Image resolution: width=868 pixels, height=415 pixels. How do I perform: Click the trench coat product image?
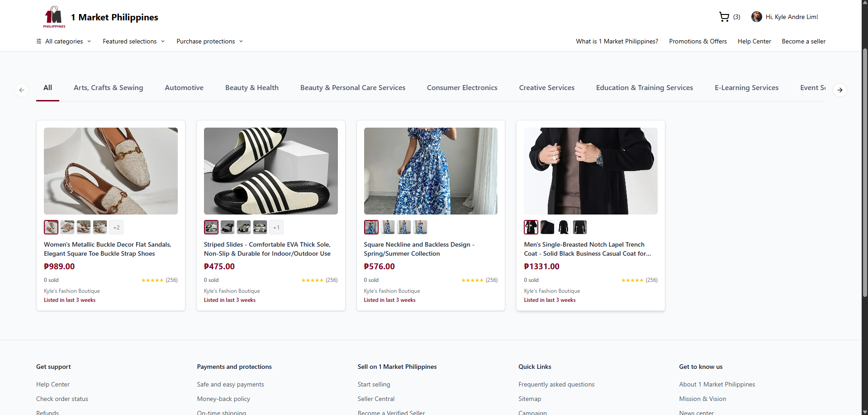pos(590,171)
